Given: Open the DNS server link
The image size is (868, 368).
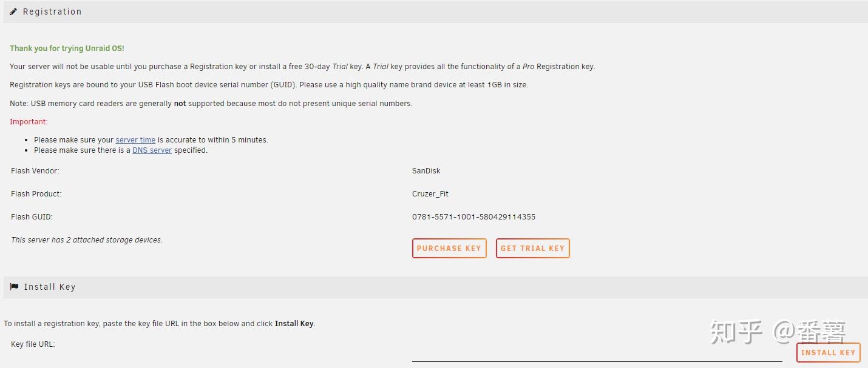Looking at the screenshot, I should 152,150.
